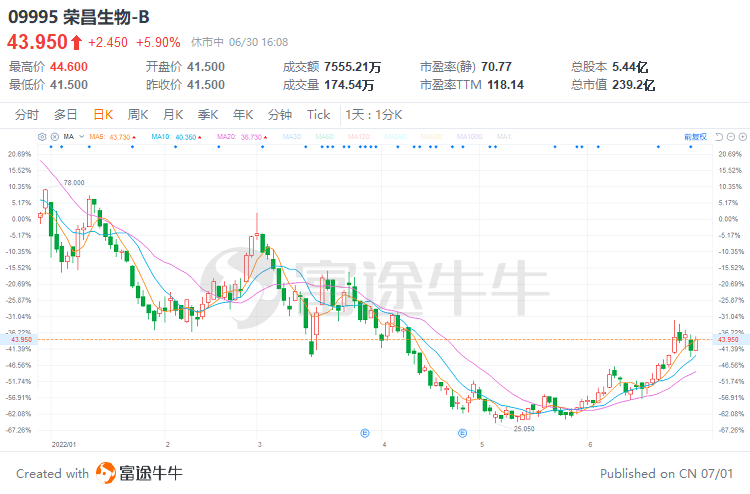Click the 成交量 174.54万 value
This screenshot has height=494, width=750.
(x=349, y=85)
